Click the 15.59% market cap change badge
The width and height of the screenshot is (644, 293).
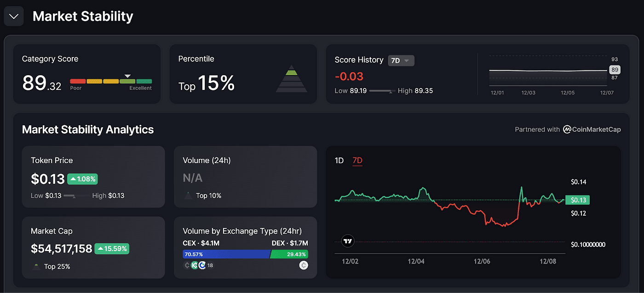(112, 249)
